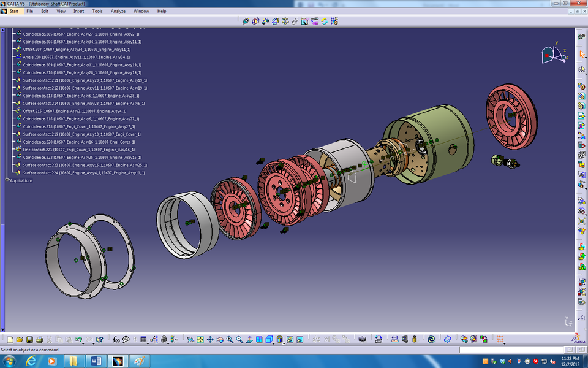Activate the Fit All In view icon
588x368 pixels.
199,338
